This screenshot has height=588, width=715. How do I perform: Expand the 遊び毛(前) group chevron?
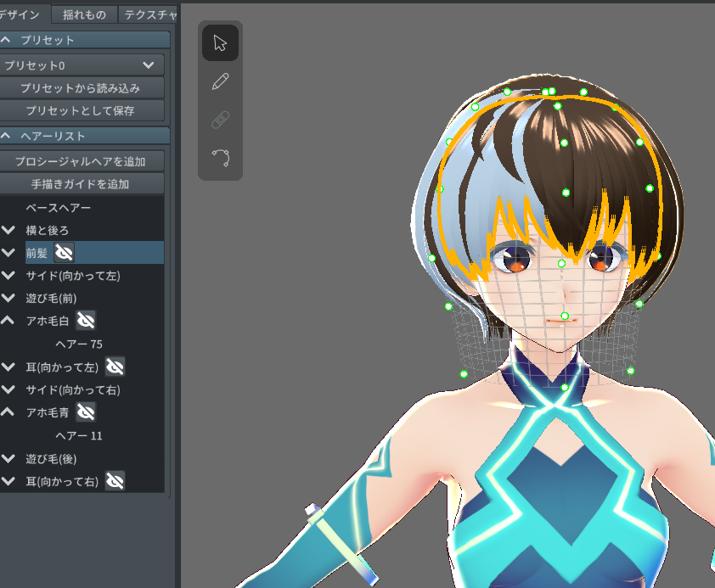click(x=8, y=298)
